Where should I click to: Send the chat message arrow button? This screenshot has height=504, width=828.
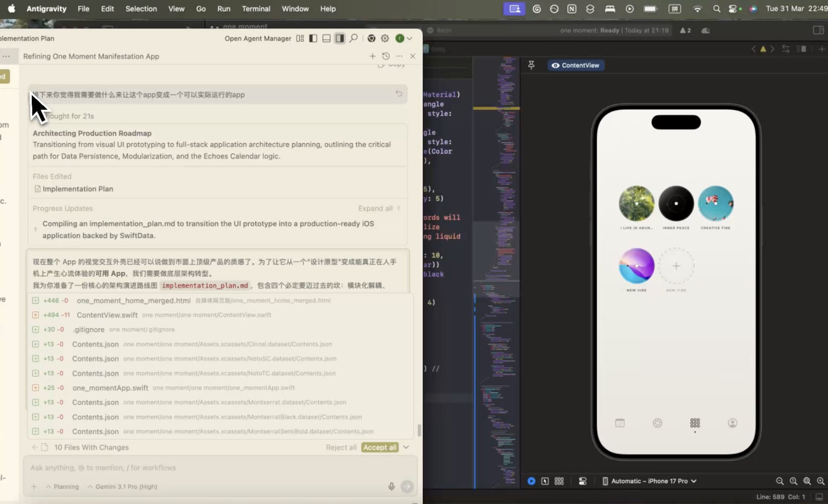(x=407, y=487)
